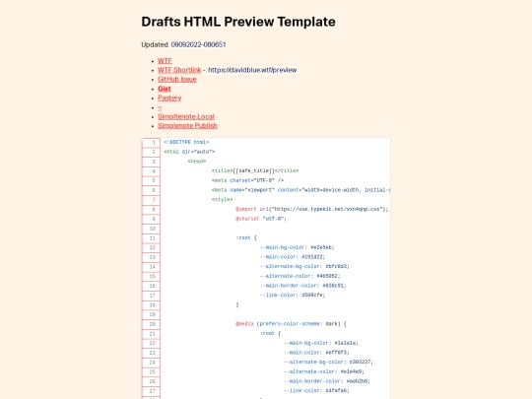
Task: Click --main-border-color: #aeb2b8 line
Action: pyautogui.click(x=327, y=381)
